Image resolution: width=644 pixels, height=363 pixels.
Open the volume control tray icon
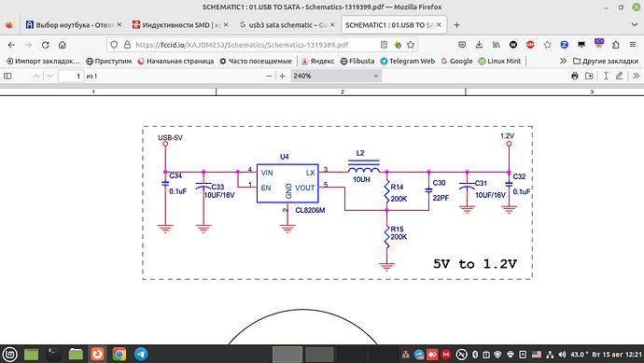562,354
